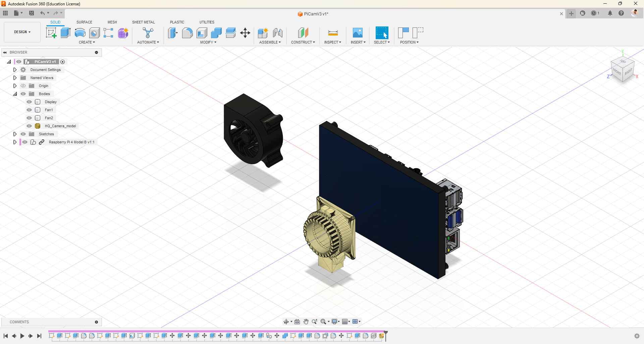Select the Offset Plane construct tool

pyautogui.click(x=303, y=33)
